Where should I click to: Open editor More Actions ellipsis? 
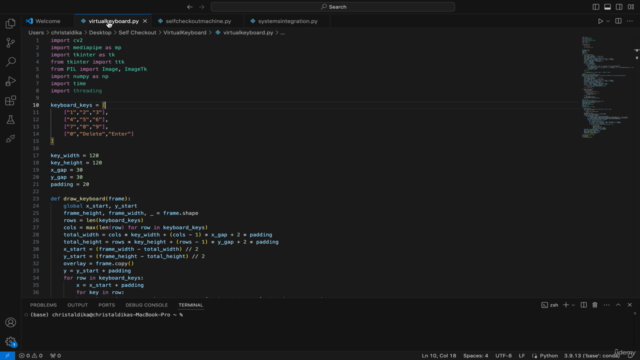[630, 21]
